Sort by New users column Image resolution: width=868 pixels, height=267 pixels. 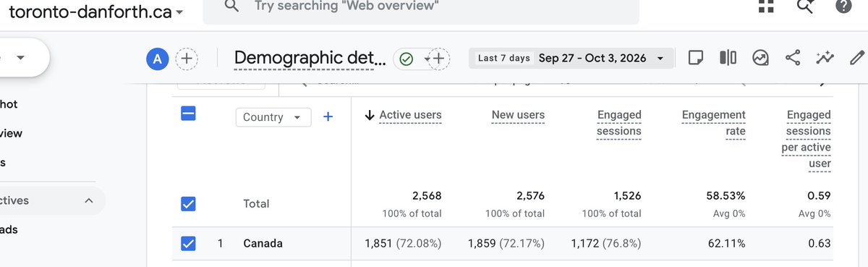[x=518, y=114]
